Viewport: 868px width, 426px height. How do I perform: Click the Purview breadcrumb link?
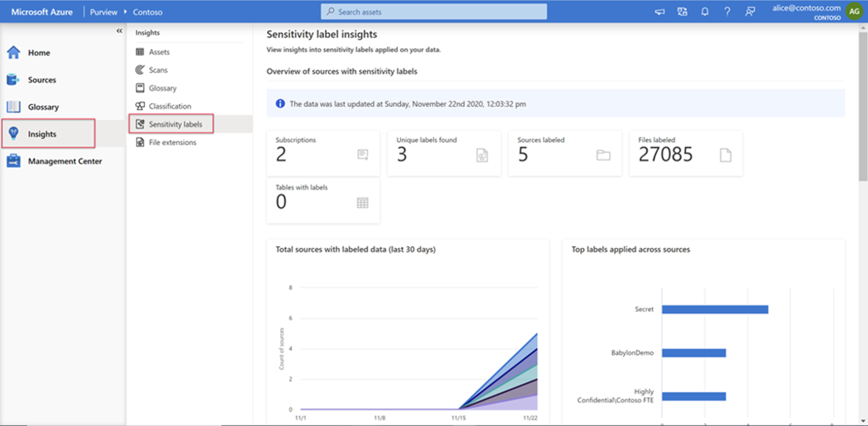[x=103, y=11]
